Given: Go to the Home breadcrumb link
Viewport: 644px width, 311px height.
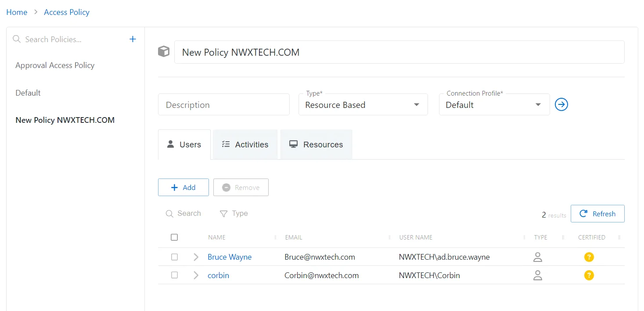Looking at the screenshot, I should coord(17,12).
